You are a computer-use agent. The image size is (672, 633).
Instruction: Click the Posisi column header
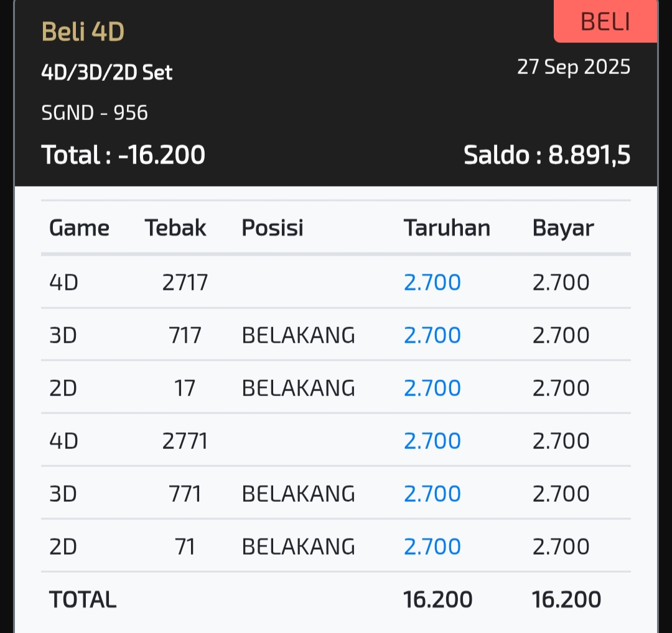click(x=273, y=228)
